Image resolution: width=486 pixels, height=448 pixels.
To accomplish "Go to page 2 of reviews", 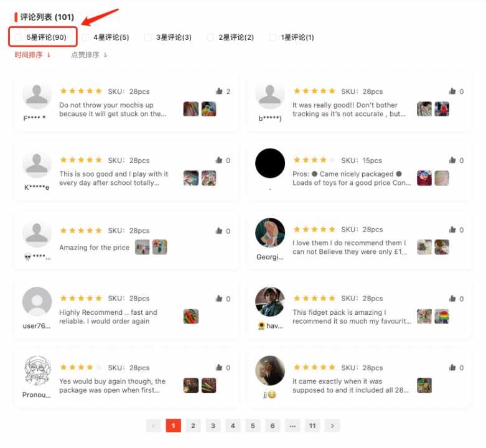I will pos(193,426).
